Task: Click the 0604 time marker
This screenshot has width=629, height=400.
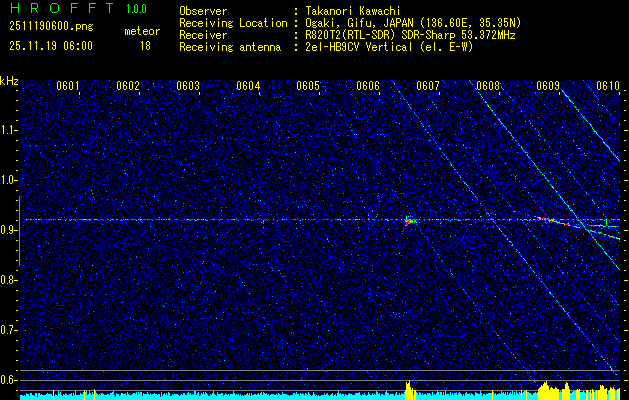Action: pyautogui.click(x=248, y=86)
